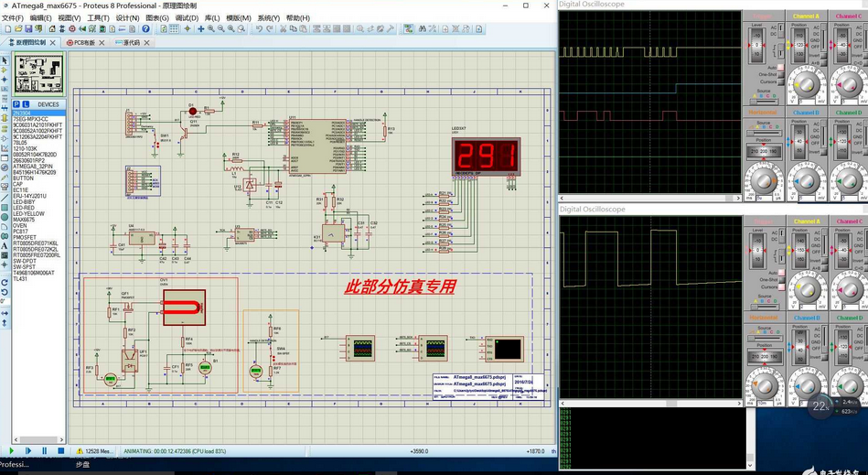Image resolution: width=868 pixels, height=475 pixels.
Task: Toggle Auto trigger on top oscilloscope
Action: tap(780, 67)
